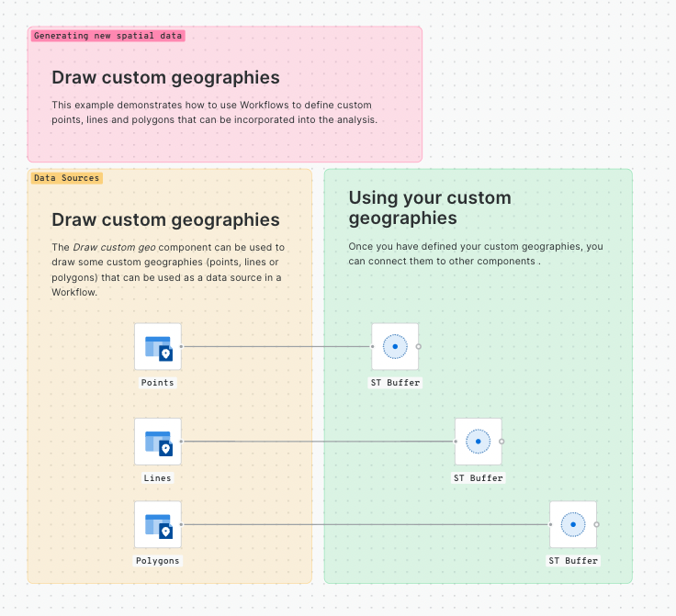Click the pink note's 'Draw custom geographies' title

tap(165, 78)
